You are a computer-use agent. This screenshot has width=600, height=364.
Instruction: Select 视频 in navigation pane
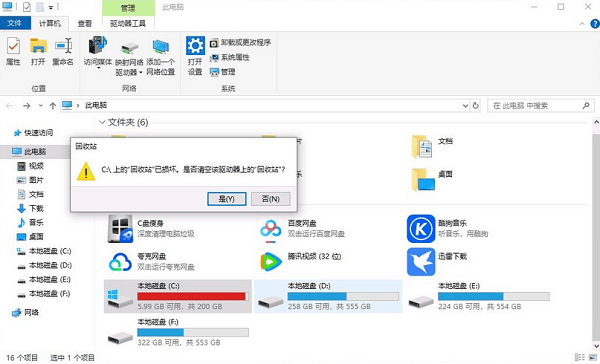(36, 166)
